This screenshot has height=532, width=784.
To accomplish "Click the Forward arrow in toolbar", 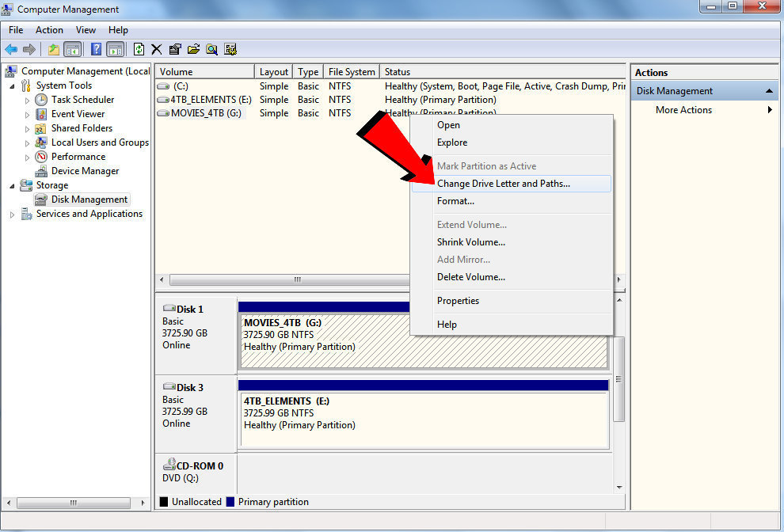I will pos(29,49).
